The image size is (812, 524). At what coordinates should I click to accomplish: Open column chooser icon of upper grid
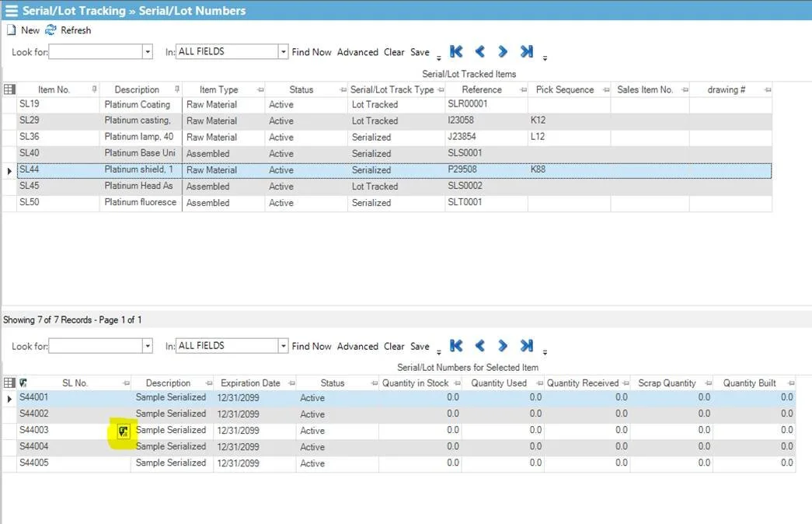9,89
